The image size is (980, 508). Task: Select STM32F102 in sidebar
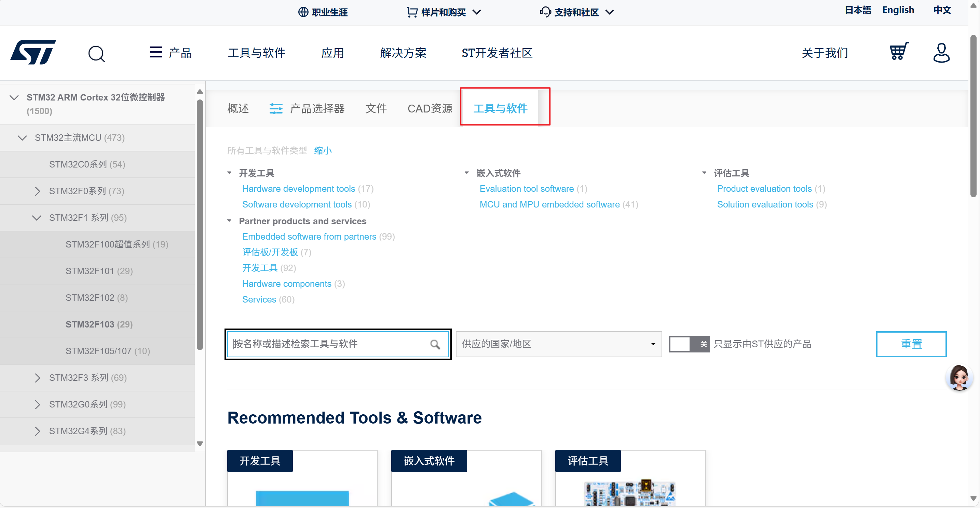point(97,297)
